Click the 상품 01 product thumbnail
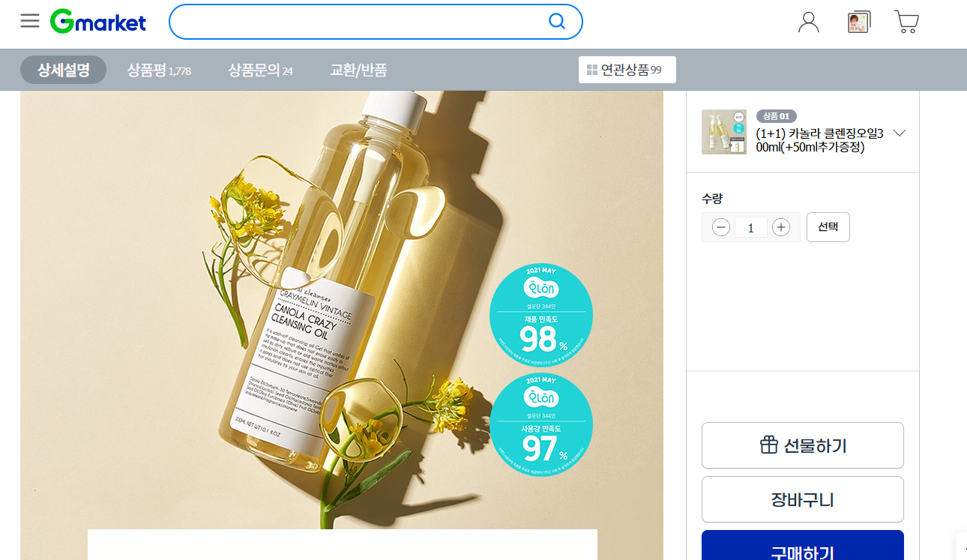 point(724,132)
